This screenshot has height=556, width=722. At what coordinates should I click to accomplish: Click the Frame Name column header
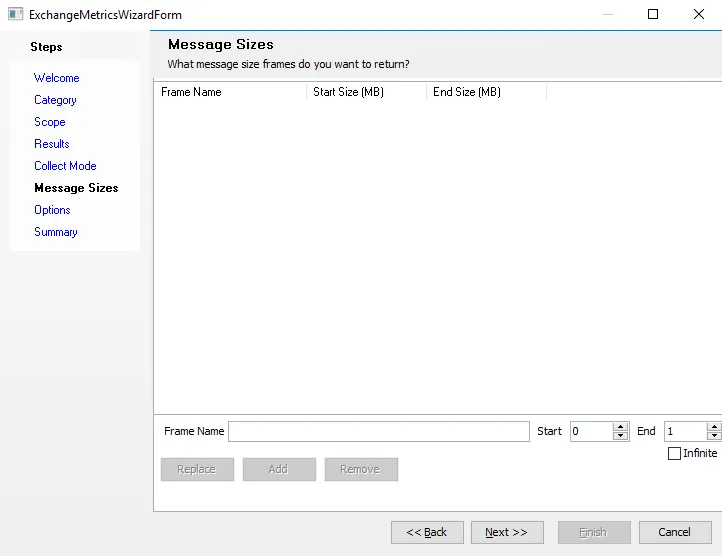(x=230, y=92)
